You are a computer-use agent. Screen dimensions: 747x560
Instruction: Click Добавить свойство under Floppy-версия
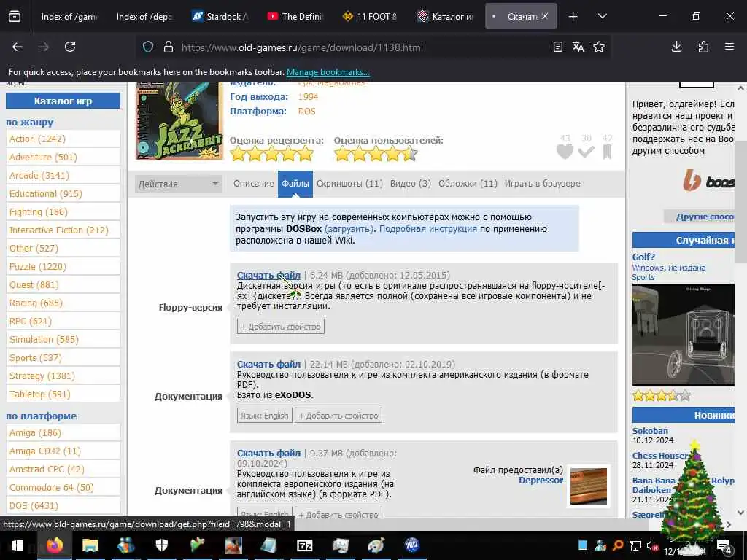coord(281,327)
